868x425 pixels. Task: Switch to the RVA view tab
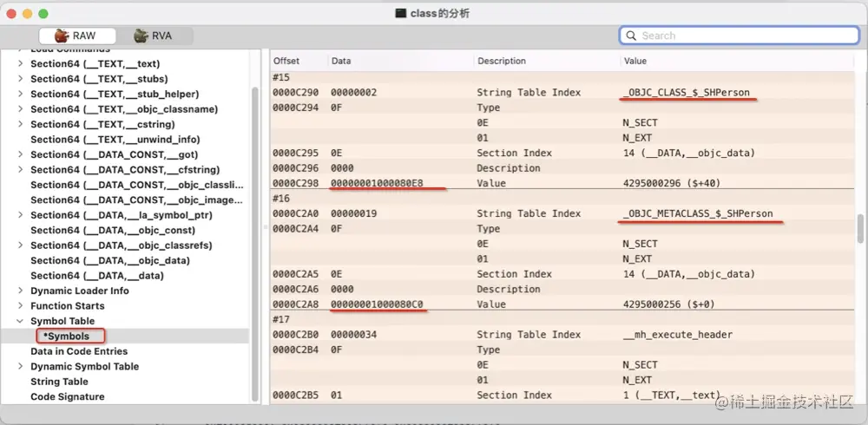(154, 36)
